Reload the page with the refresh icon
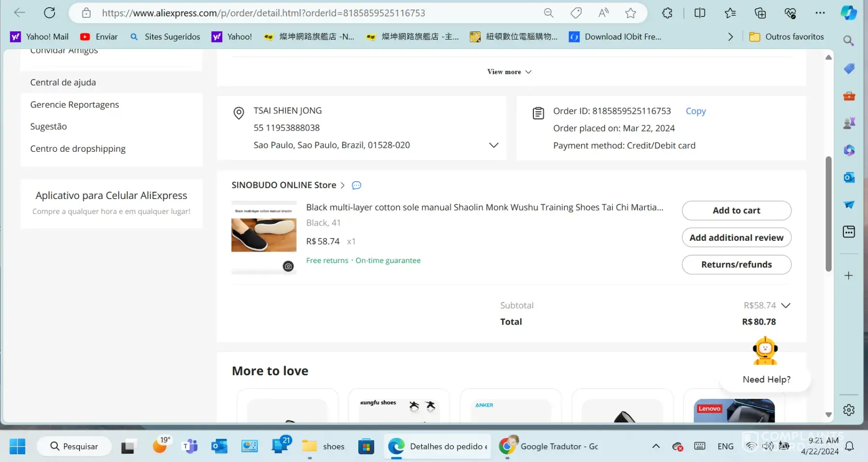 coord(49,13)
